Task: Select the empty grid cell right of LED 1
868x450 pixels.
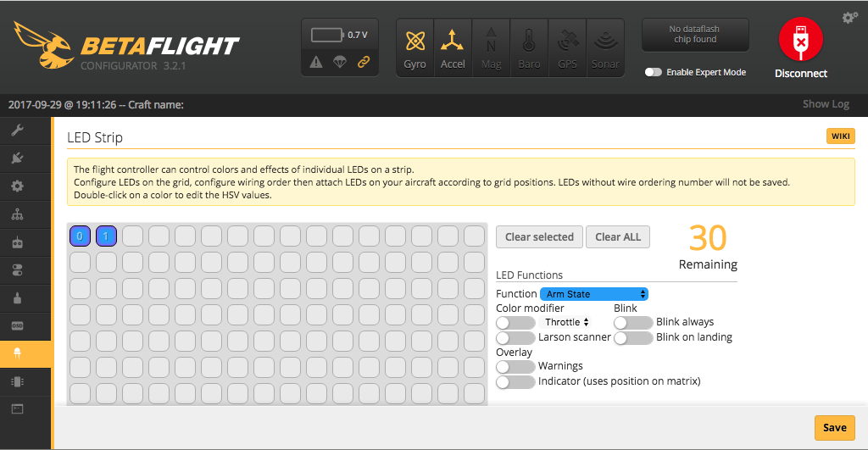Action: pos(132,236)
